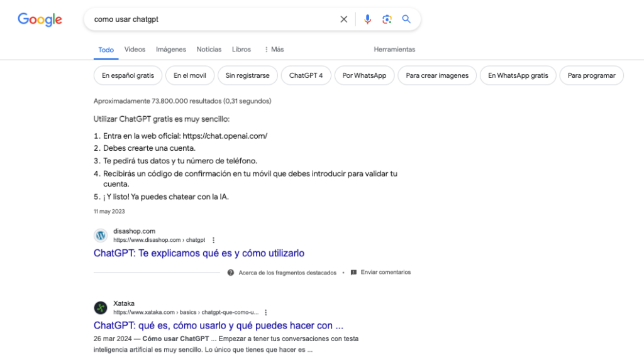Apply 'En el movil' filter chip
Screen dimensions: 644x358
(x=190, y=75)
